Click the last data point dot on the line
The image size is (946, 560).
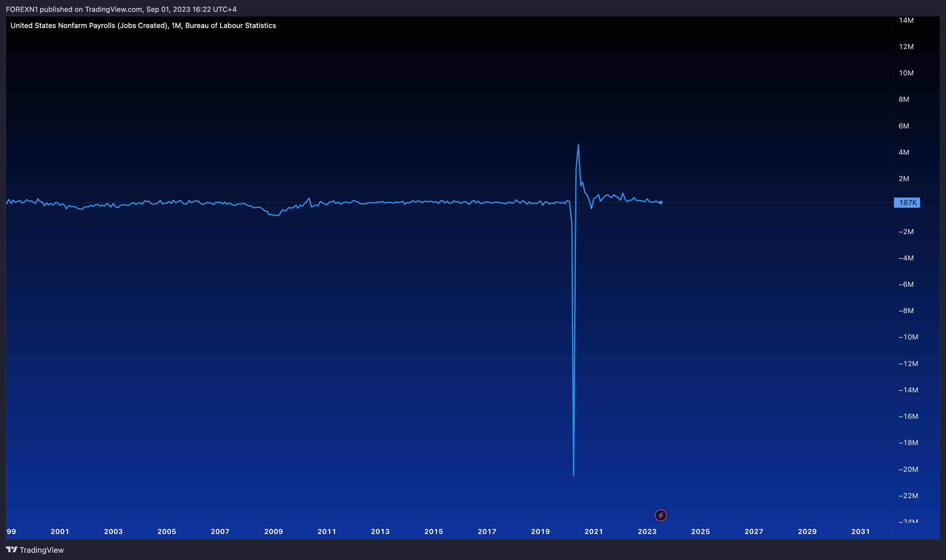point(661,203)
